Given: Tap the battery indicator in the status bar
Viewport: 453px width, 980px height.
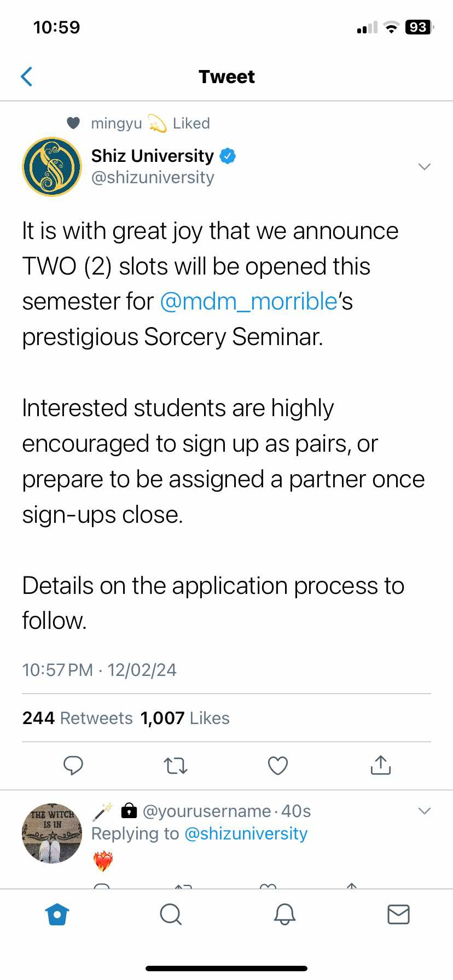Looking at the screenshot, I should point(419,27).
